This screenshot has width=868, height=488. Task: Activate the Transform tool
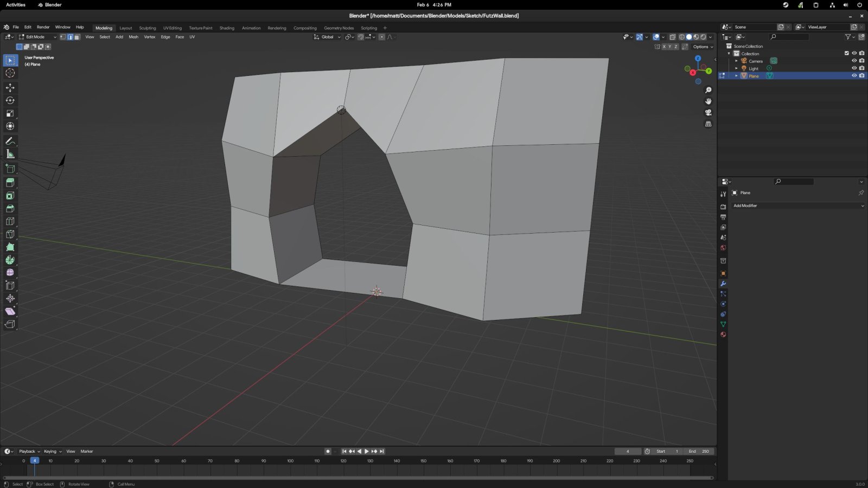10,126
